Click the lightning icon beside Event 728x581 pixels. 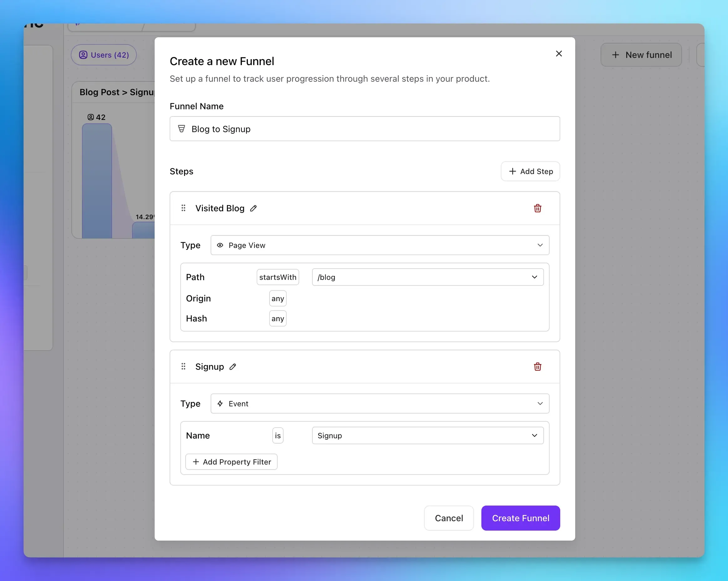220,403
